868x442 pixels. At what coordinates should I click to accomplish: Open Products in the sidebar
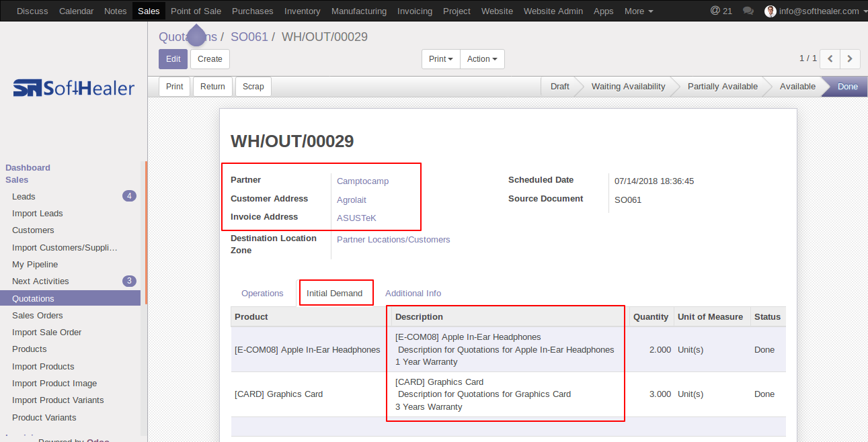(71, 349)
